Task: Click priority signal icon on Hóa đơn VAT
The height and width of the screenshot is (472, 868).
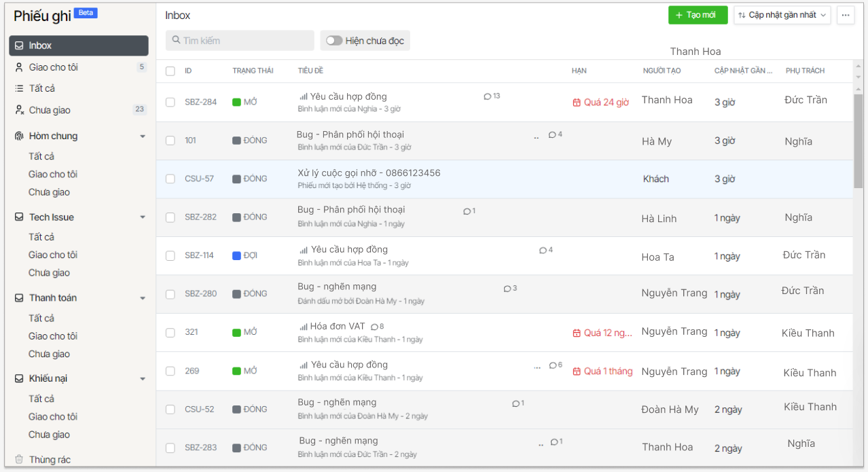Action: click(303, 327)
